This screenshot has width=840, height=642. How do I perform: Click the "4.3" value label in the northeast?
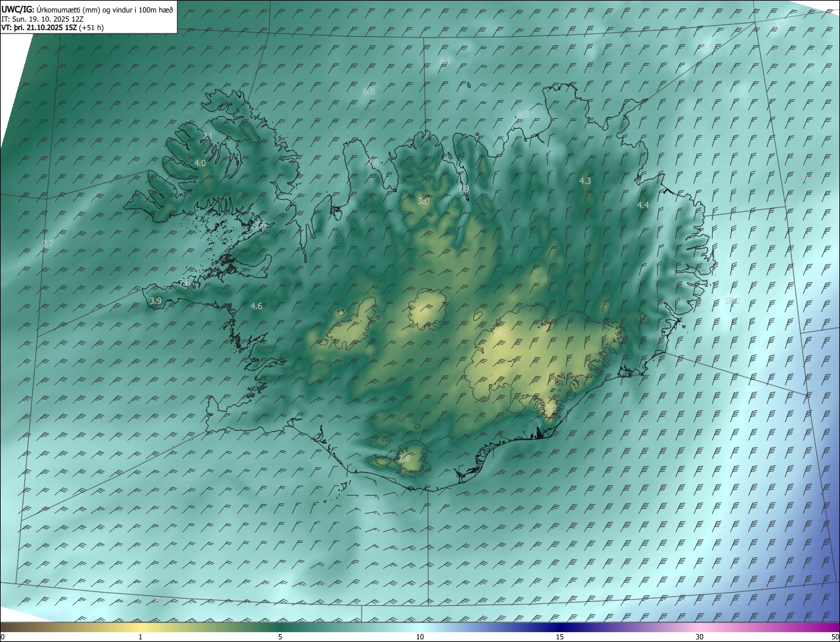[585, 181]
